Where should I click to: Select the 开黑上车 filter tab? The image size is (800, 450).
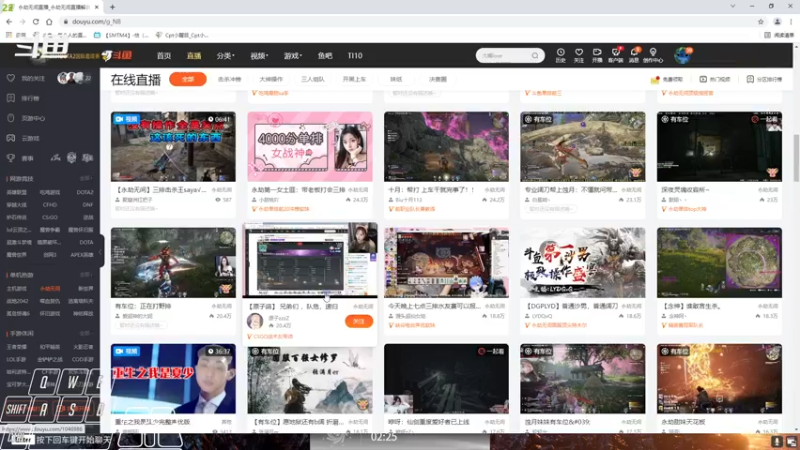(x=354, y=80)
